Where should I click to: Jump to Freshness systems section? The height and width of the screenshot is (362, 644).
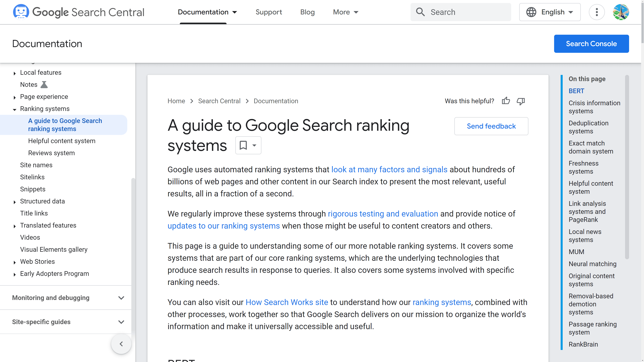583,167
